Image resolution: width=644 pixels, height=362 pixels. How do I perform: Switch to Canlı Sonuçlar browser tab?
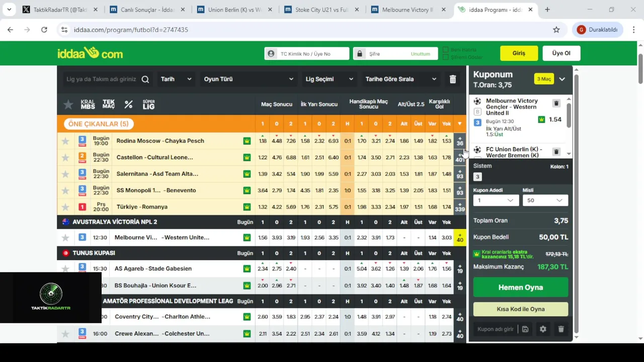point(147,10)
